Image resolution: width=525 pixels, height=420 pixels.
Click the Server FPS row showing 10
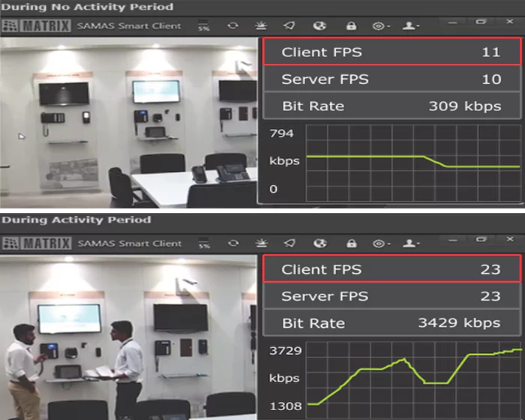pos(391,79)
